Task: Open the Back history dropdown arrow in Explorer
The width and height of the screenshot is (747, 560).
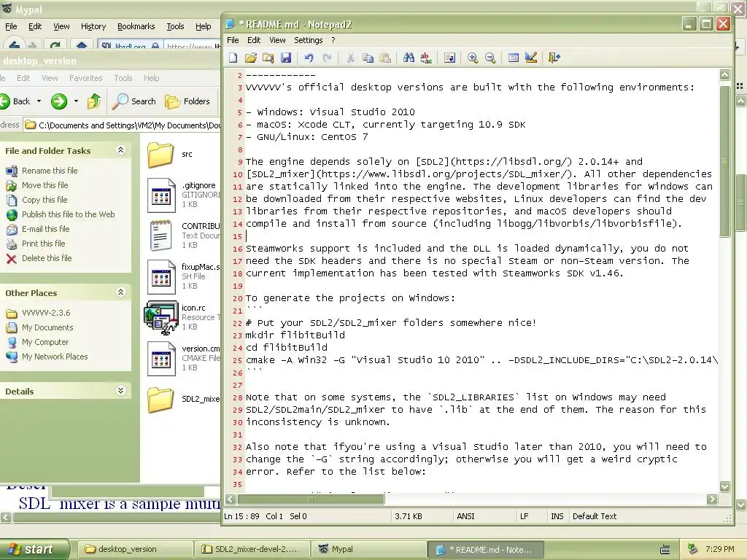Action: 39,101
